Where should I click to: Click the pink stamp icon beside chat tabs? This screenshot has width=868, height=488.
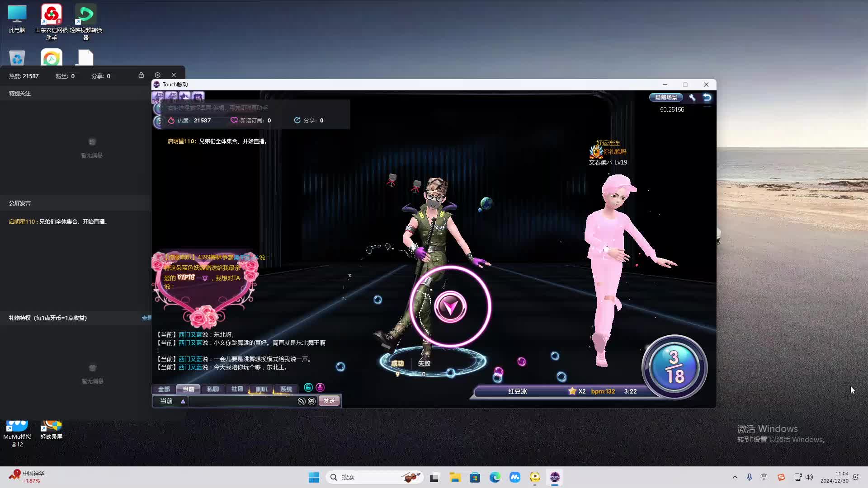320,388
